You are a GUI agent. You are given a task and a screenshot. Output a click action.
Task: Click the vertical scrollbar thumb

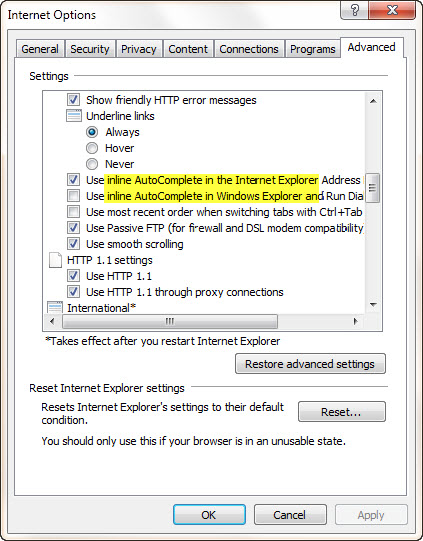(x=373, y=188)
